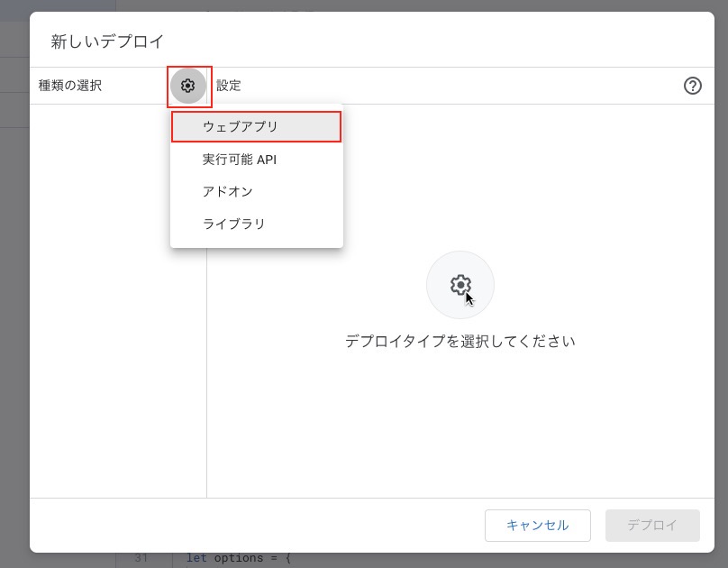Image resolution: width=728 pixels, height=568 pixels.
Task: Click the デプロイタイプを選択してください message
Action: tap(460, 342)
